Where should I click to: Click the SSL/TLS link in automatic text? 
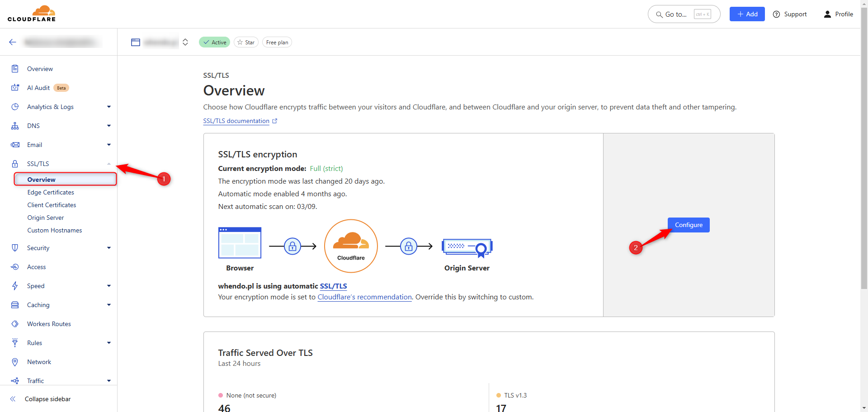point(333,286)
